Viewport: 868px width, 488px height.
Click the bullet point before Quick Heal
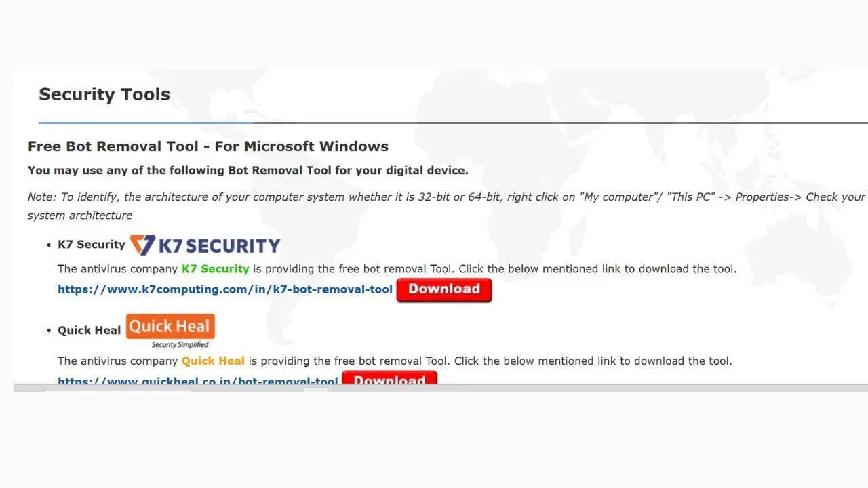pos(49,331)
